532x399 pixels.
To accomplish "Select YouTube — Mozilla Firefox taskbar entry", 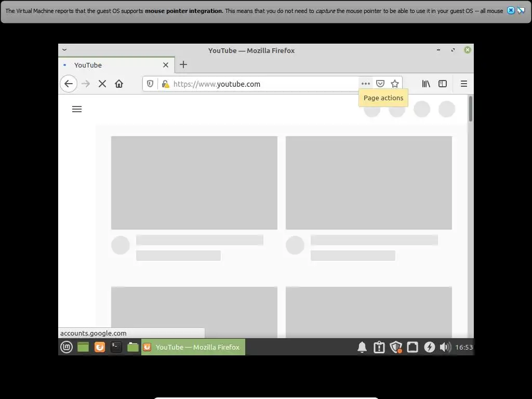I will coord(193,347).
